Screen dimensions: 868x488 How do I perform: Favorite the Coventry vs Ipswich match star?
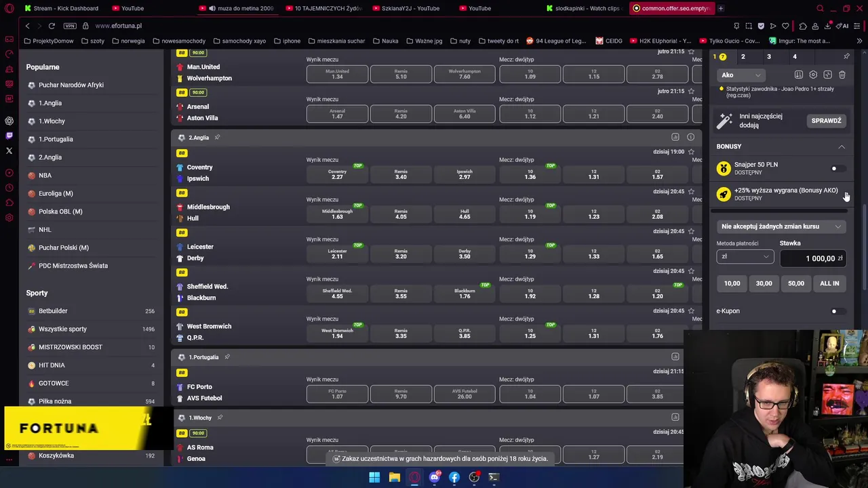click(691, 152)
